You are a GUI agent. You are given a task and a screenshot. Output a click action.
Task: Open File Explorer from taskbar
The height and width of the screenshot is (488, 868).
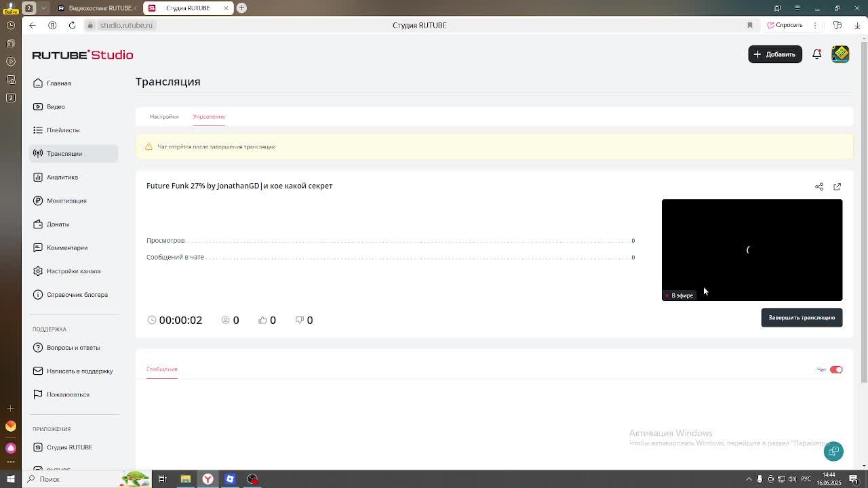pyautogui.click(x=185, y=479)
